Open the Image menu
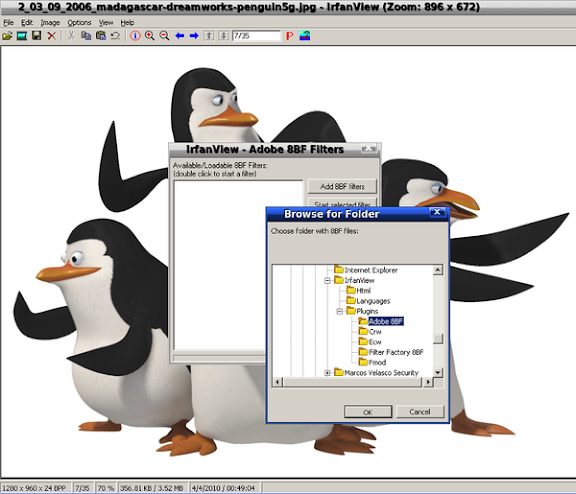The image size is (576, 494). [x=50, y=23]
